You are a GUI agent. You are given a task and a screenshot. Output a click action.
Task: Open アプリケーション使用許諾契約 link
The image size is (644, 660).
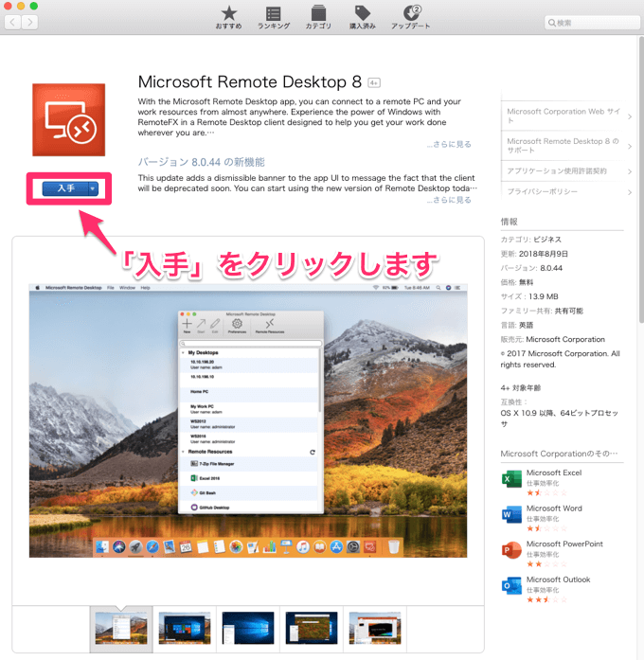pyautogui.click(x=557, y=170)
